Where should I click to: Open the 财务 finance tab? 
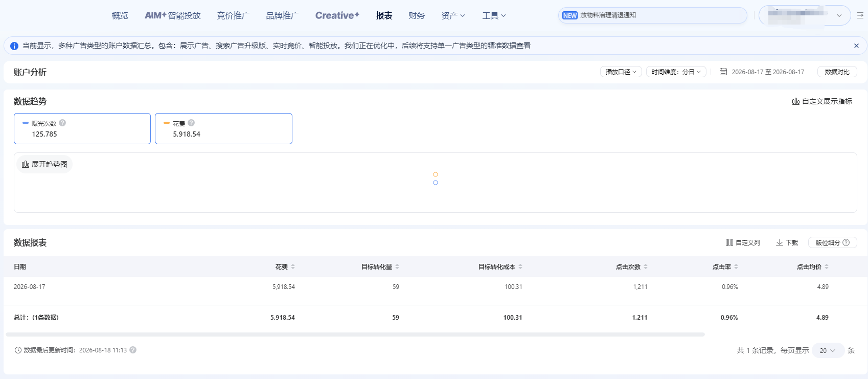click(x=417, y=16)
